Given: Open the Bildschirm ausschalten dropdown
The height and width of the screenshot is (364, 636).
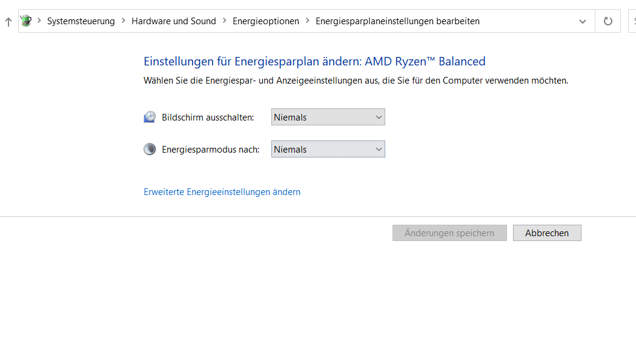Looking at the screenshot, I should click(x=328, y=117).
